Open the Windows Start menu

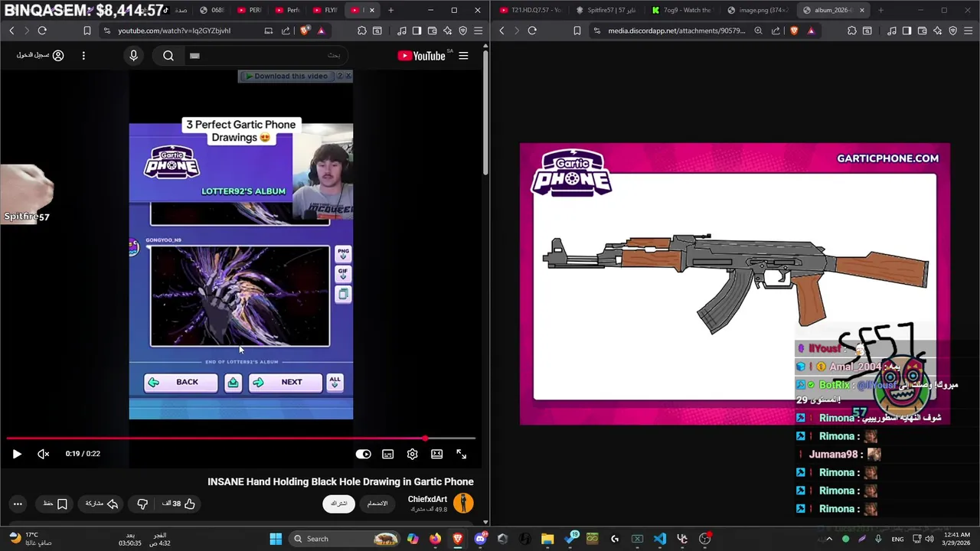(x=276, y=539)
